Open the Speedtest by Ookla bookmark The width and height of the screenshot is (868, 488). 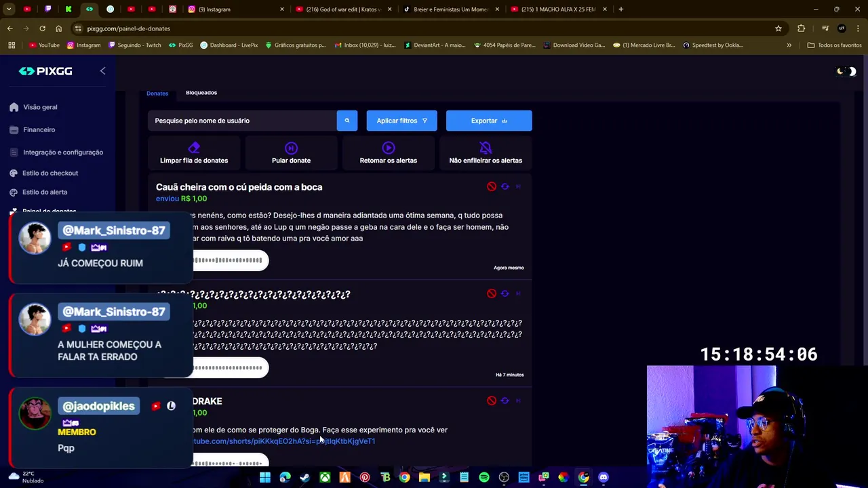pos(712,45)
